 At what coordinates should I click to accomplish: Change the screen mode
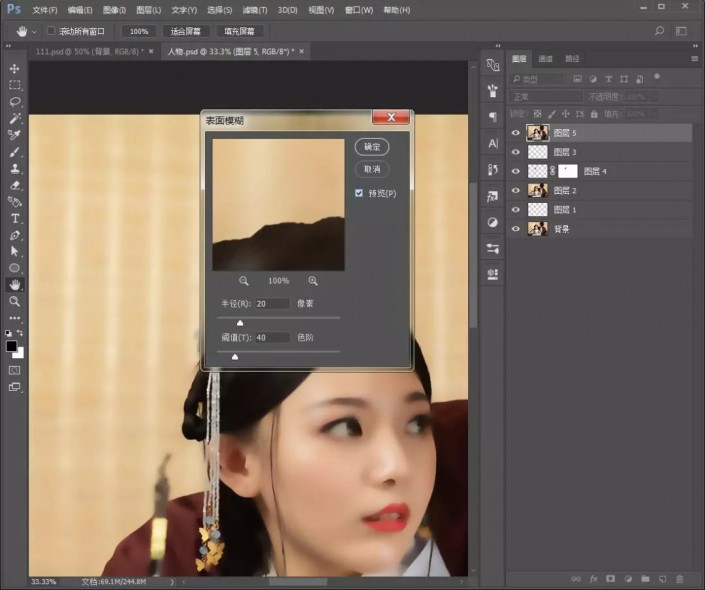[14, 387]
